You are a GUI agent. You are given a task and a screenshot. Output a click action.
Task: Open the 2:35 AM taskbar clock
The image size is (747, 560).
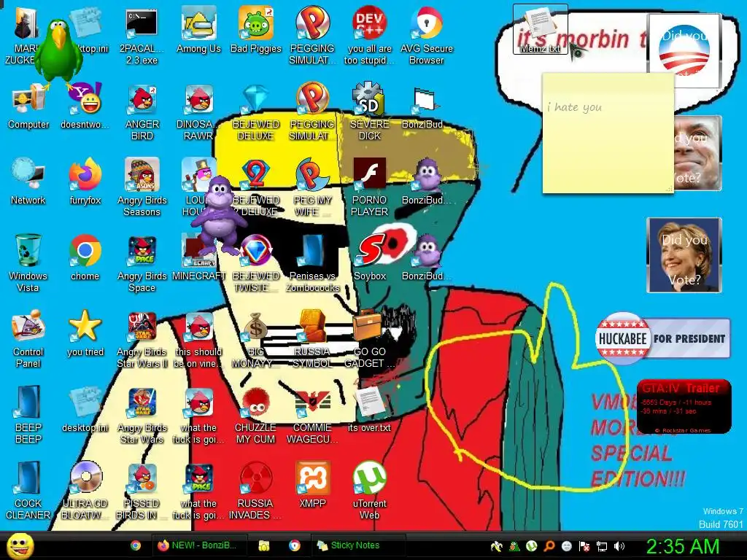tap(682, 546)
